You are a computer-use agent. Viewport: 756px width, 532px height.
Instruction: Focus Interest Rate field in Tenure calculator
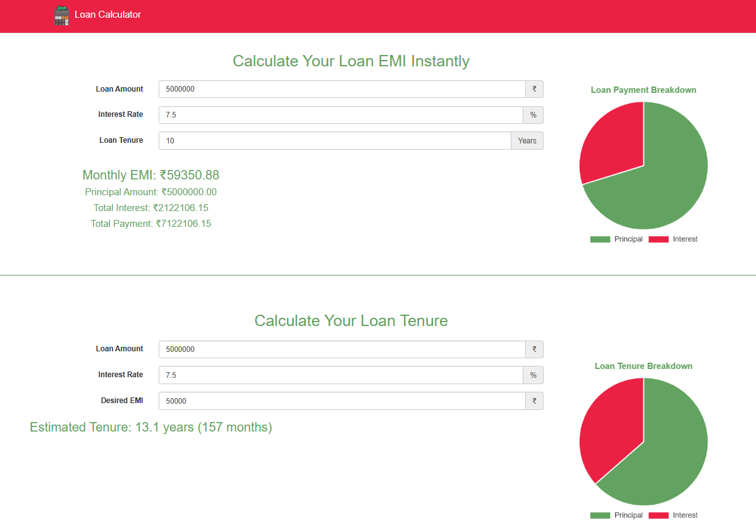point(340,375)
